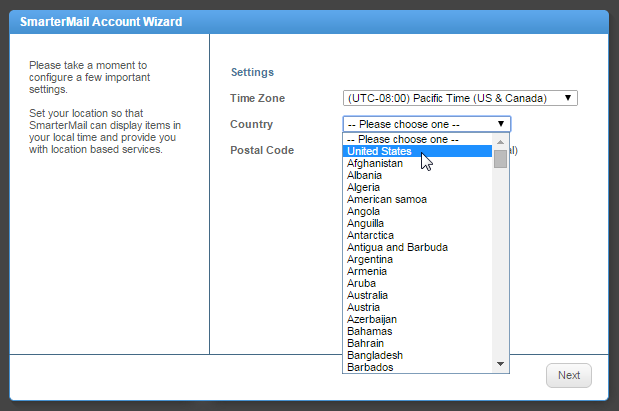
Task: Pick Aruba from the country list
Action: click(x=418, y=283)
